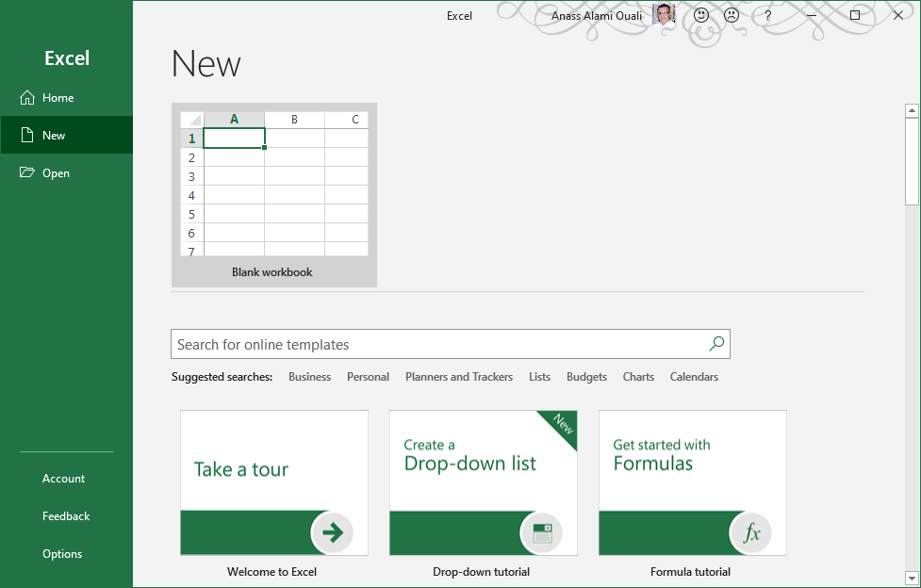This screenshot has height=588, width=921.
Task: Click the fx icon on Formula tutorial card
Action: (751, 532)
